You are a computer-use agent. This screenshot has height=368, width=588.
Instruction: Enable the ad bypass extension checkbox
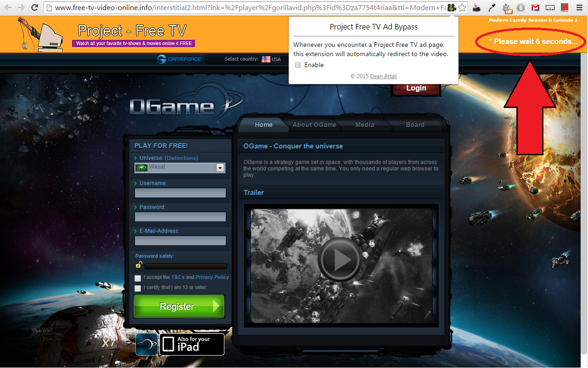(298, 65)
